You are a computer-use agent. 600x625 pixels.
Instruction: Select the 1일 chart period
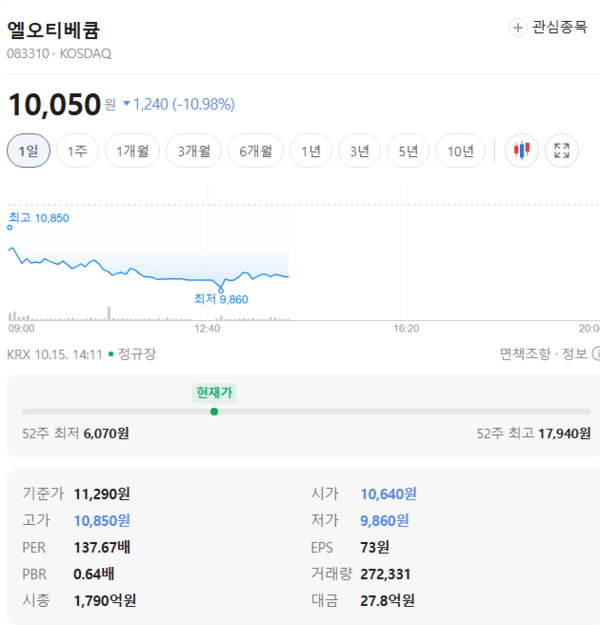click(29, 151)
